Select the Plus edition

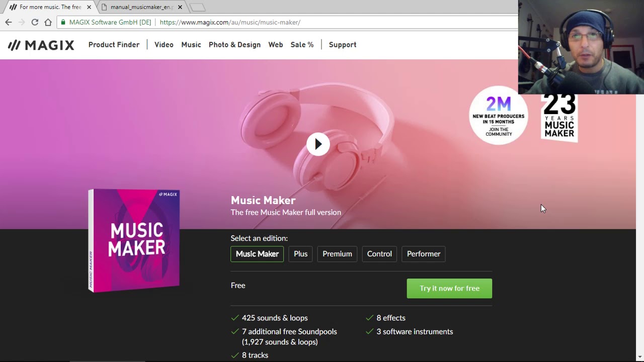pyautogui.click(x=300, y=254)
